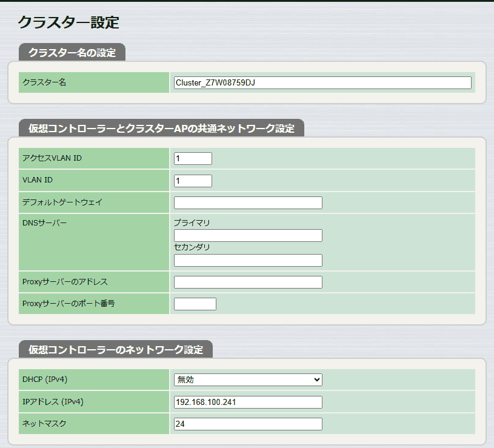Click the 仮想コントローラーのネットワーク設定 header

click(116, 349)
